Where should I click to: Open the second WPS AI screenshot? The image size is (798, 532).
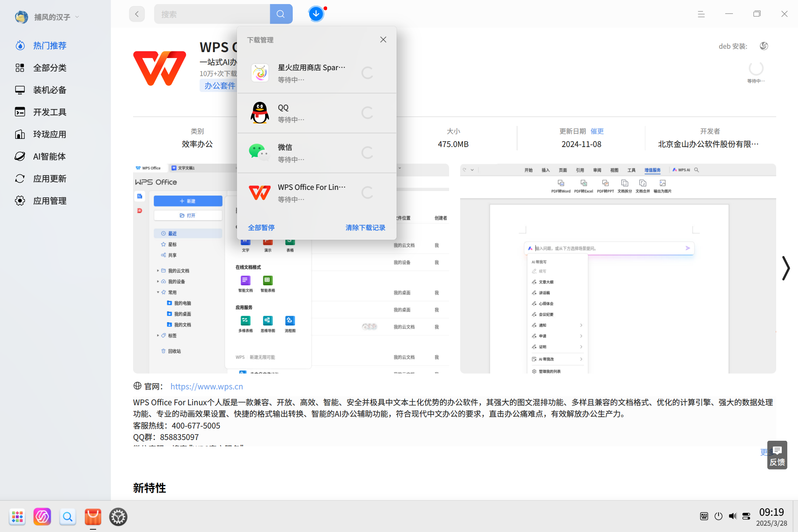tap(618, 269)
